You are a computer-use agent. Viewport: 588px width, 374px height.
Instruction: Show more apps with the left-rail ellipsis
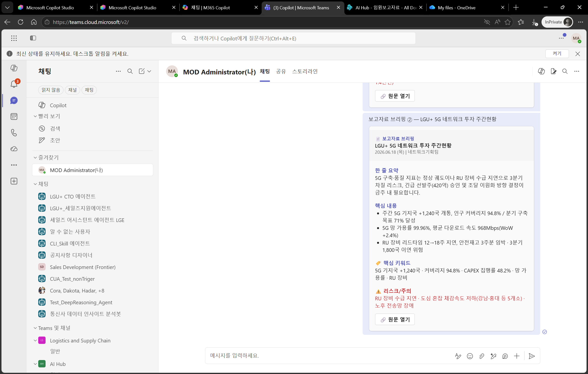click(14, 165)
